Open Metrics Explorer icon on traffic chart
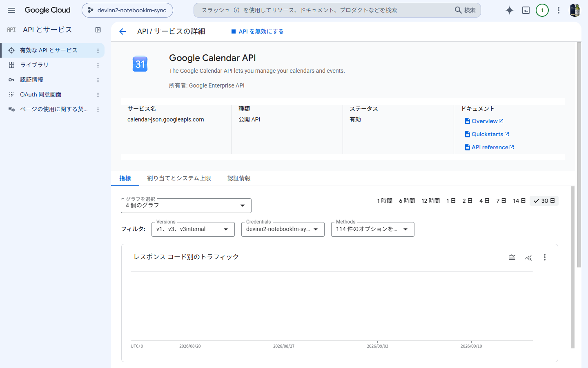588x368 pixels. [x=528, y=257]
